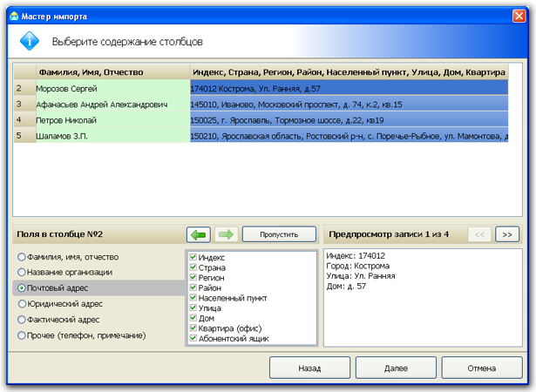Uncheck the 'Индекс' checkbox
Viewport: 536px width, 392px height.
(x=193, y=258)
